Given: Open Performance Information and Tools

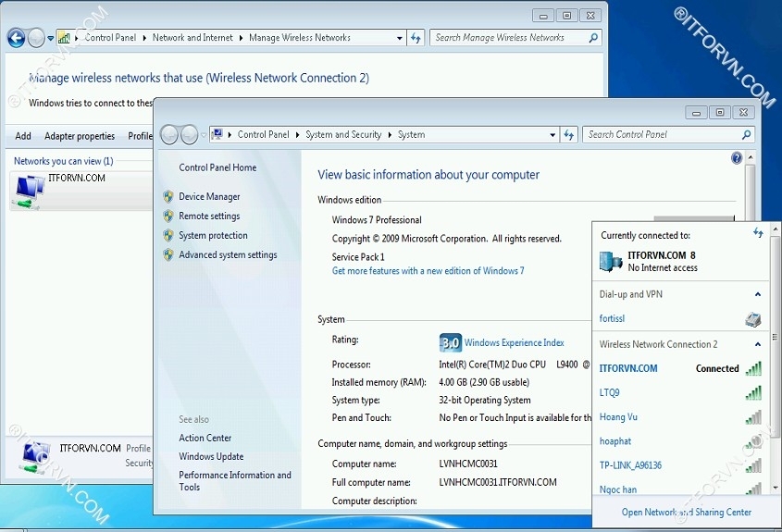Looking at the screenshot, I should point(235,481).
